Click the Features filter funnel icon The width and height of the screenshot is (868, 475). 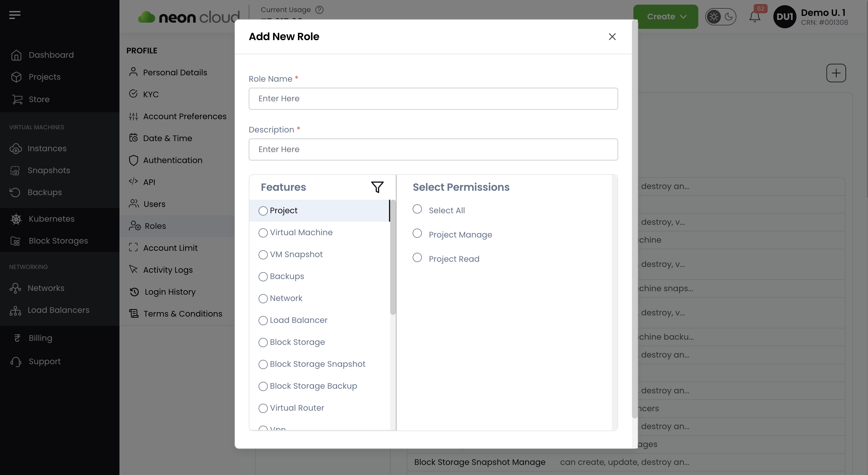377,187
